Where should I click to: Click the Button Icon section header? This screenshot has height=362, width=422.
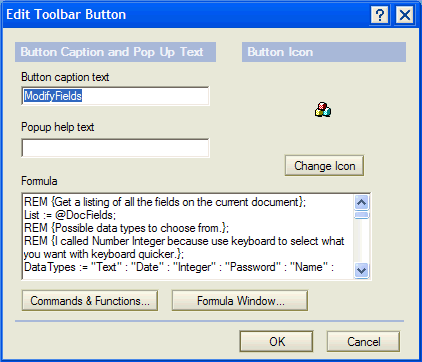tap(324, 52)
